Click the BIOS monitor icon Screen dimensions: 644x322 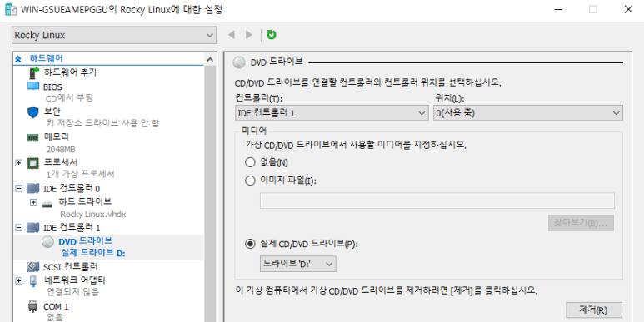point(32,87)
